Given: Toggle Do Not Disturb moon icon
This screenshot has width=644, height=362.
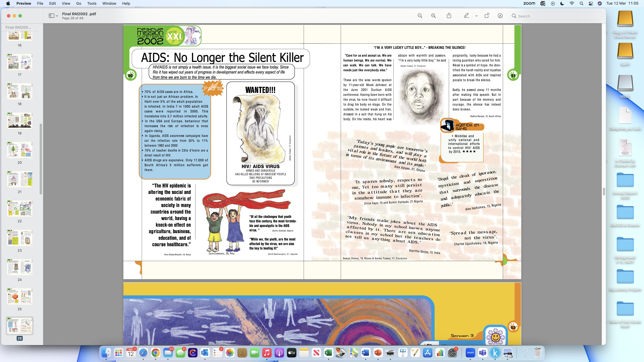Looking at the screenshot, I should (x=562, y=3).
